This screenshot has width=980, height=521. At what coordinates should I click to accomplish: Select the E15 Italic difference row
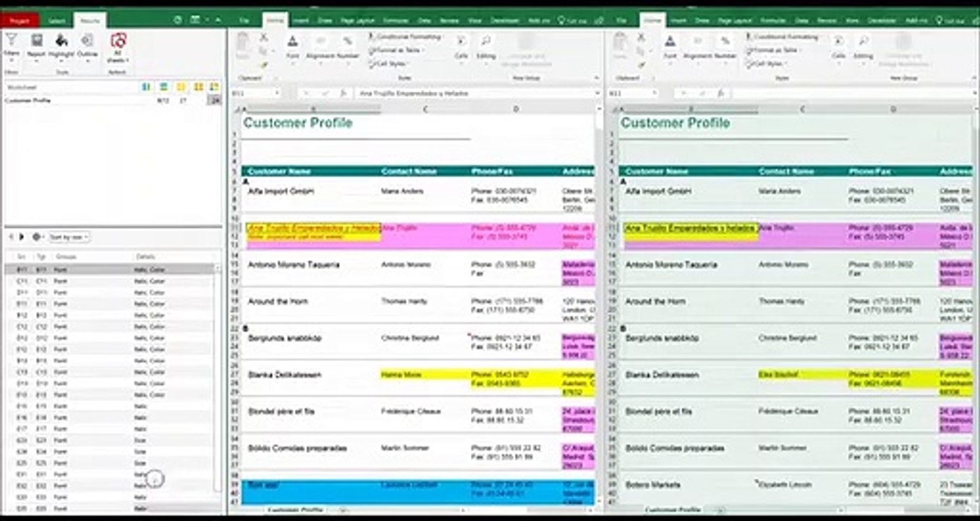[x=110, y=406]
